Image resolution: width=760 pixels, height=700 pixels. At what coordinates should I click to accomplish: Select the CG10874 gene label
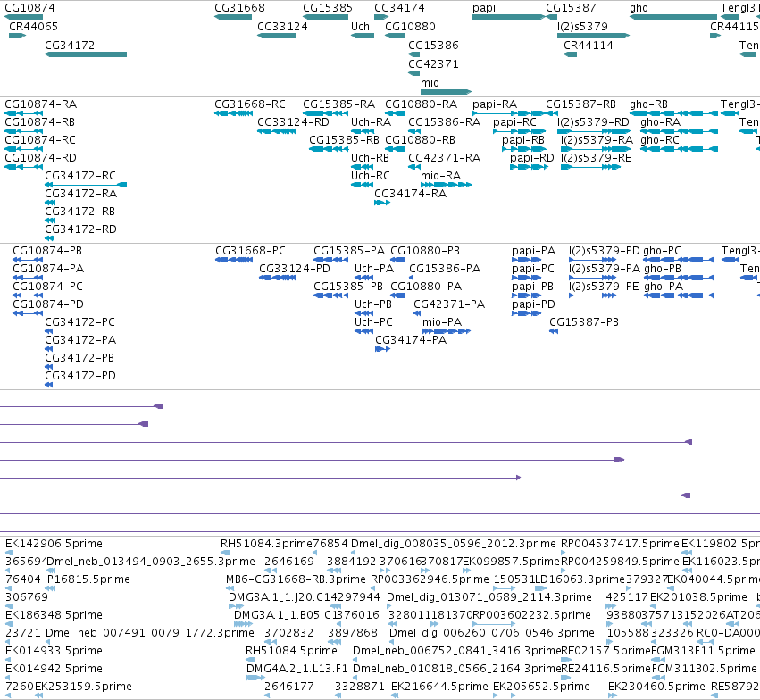pos(29,8)
